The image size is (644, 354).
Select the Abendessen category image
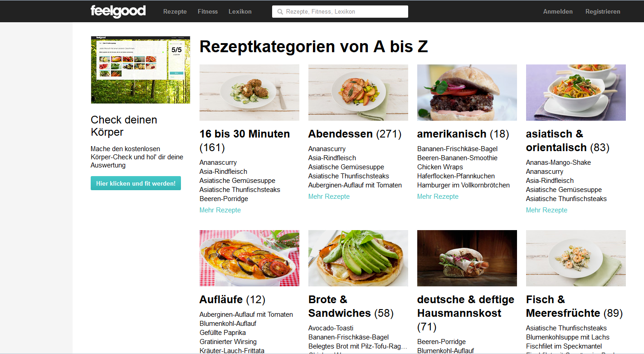[x=358, y=93]
